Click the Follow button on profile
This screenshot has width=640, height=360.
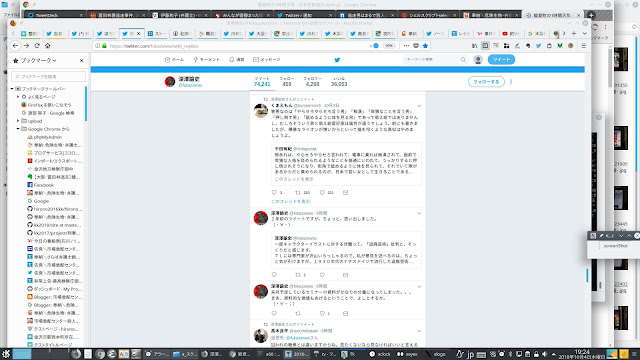point(486,82)
